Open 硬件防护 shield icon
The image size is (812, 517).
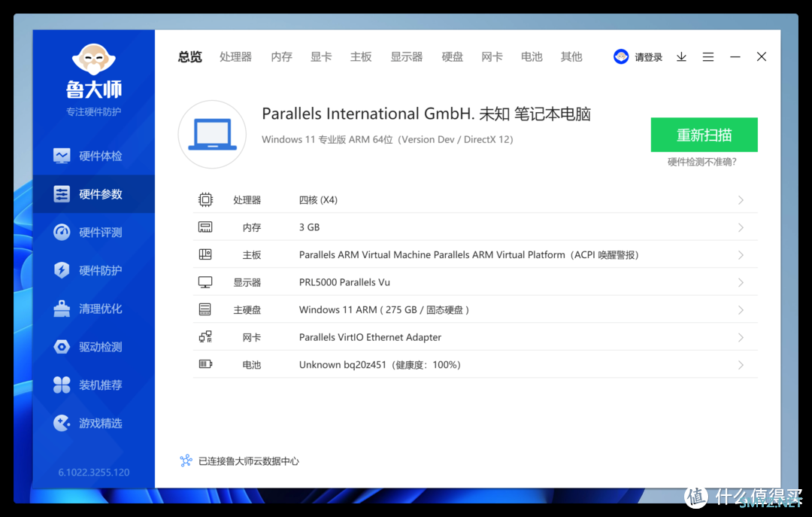(62, 270)
